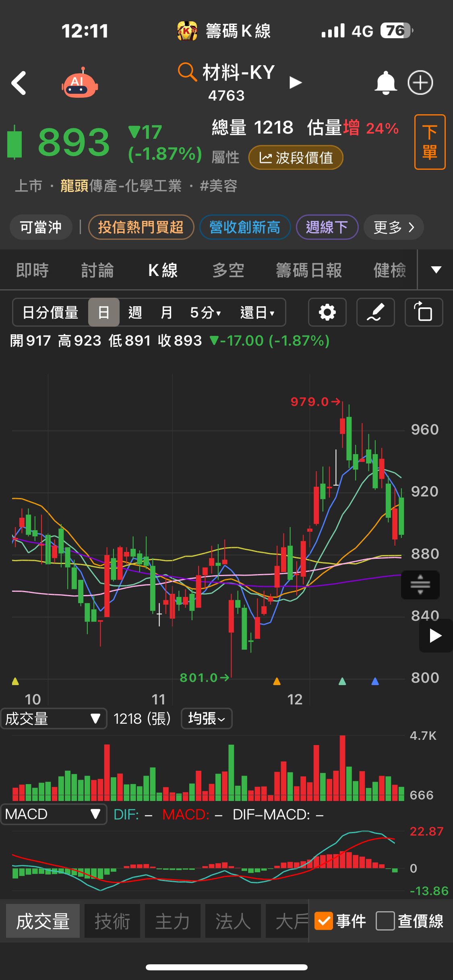
Task: Tap the chart scroll-right play button
Action: coord(436,636)
